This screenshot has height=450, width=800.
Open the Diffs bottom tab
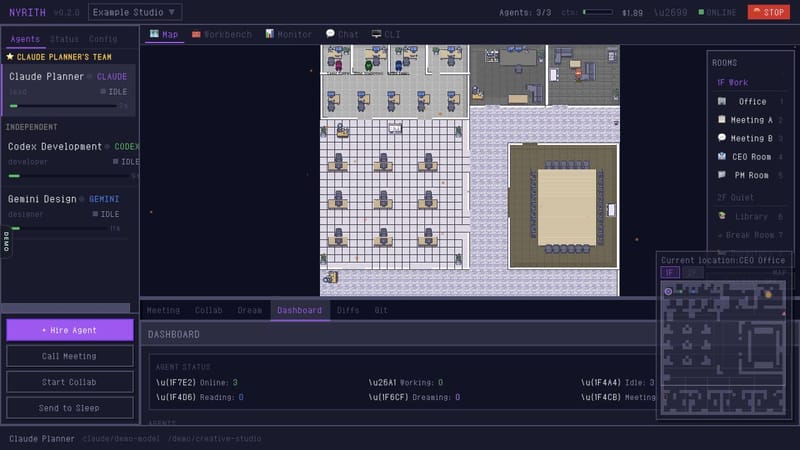click(348, 310)
